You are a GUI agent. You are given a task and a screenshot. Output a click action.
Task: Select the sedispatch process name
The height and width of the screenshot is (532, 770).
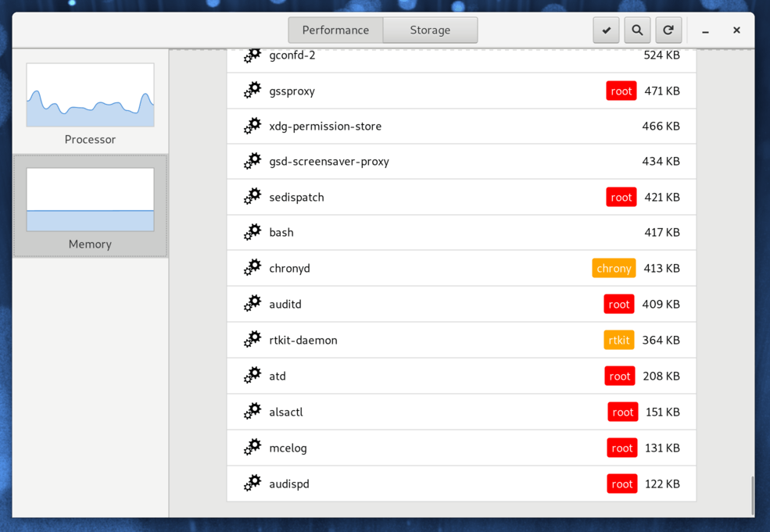(296, 198)
